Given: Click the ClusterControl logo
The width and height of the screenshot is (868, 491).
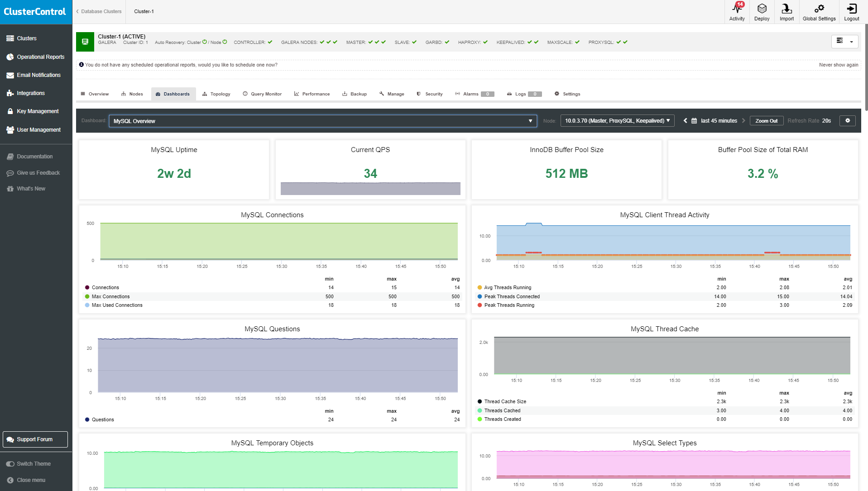Looking at the screenshot, I should pyautogui.click(x=35, y=12).
